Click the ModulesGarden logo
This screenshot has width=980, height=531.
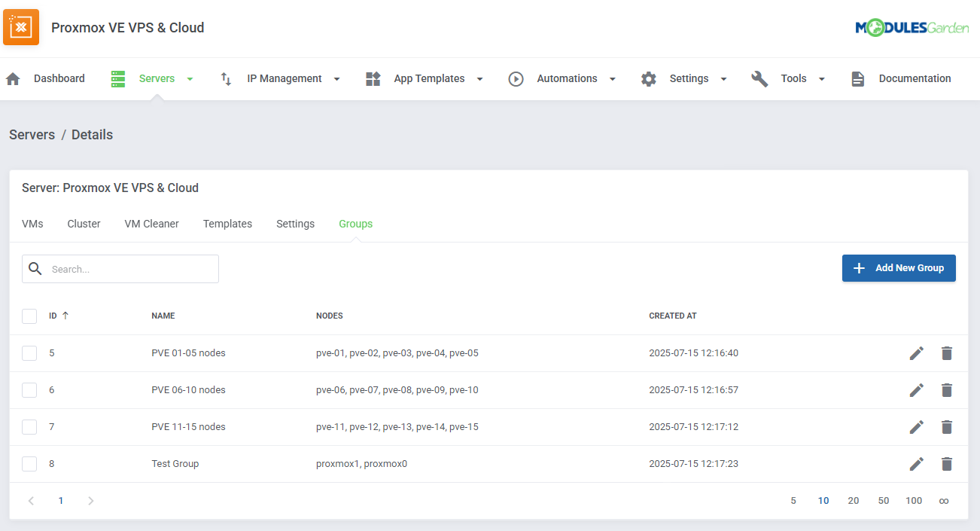pos(912,28)
